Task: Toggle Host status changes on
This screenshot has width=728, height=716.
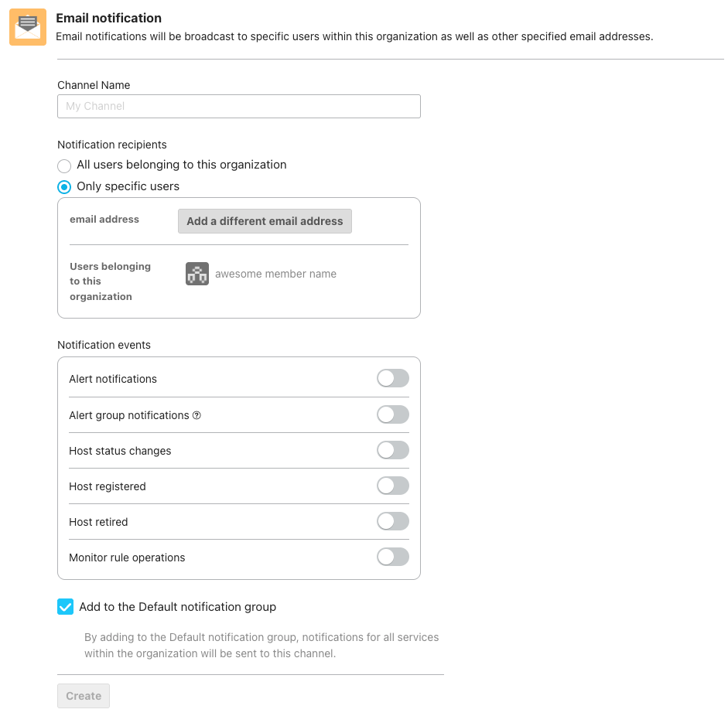Action: click(392, 451)
